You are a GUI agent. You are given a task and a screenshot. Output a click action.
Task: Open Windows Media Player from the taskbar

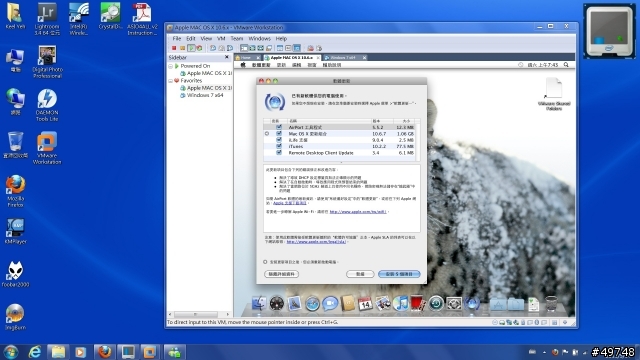[x=80, y=352]
